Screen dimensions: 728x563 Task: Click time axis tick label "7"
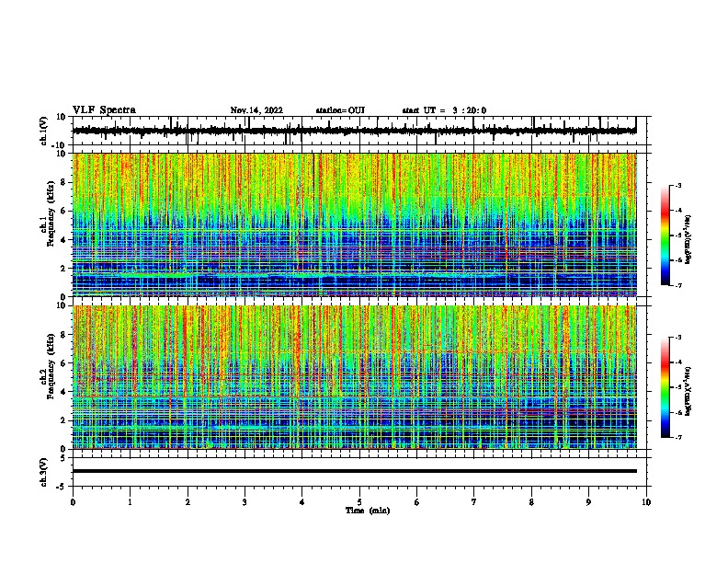(474, 502)
